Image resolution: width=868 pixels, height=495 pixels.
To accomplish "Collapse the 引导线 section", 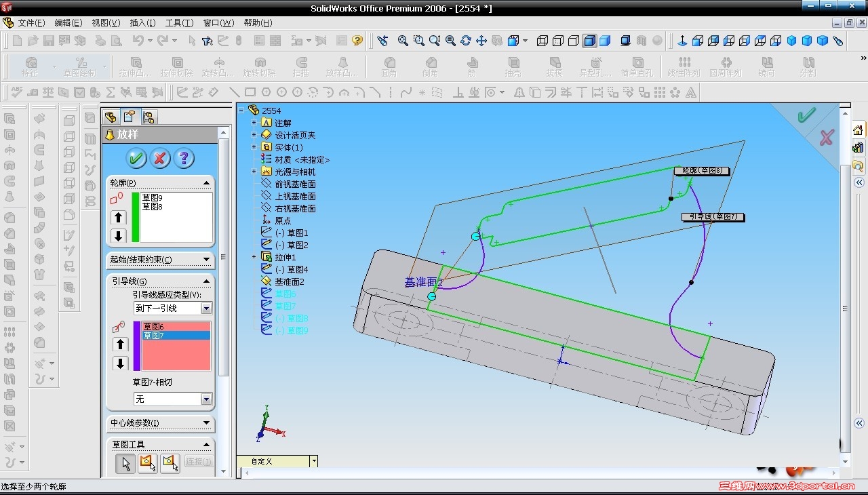I will click(x=207, y=281).
